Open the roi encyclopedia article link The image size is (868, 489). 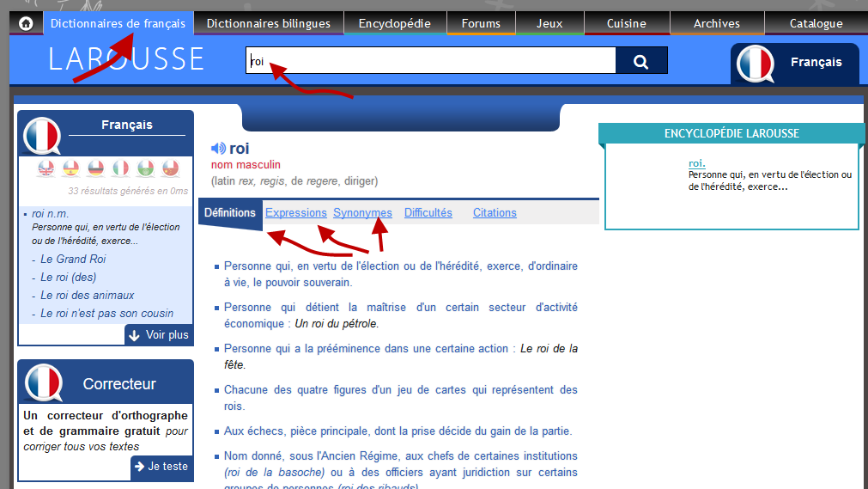[x=696, y=163]
